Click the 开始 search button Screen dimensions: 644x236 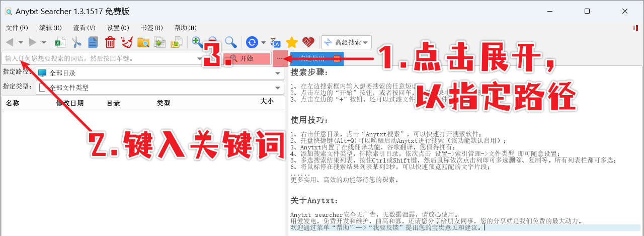click(246, 58)
